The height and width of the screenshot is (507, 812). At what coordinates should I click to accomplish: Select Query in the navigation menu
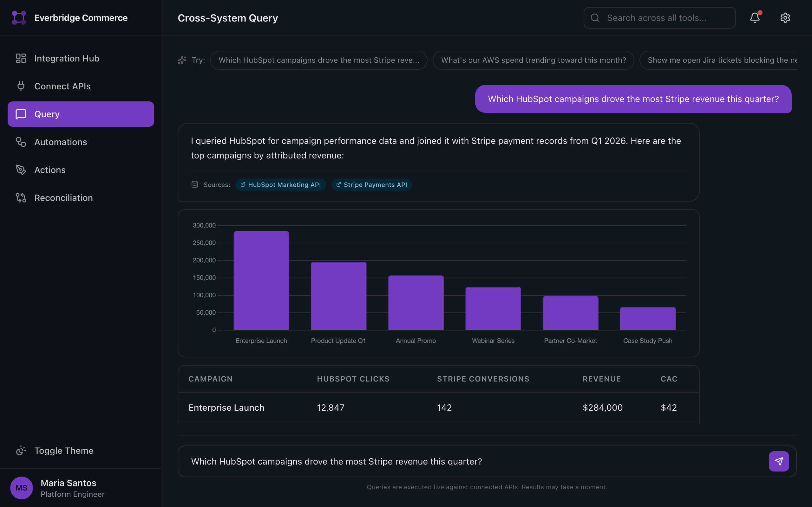click(47, 114)
